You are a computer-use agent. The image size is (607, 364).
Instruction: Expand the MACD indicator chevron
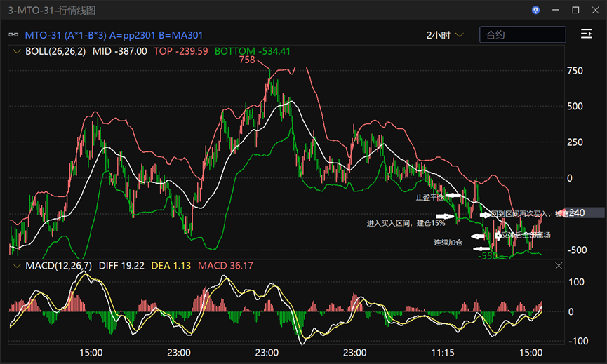click(17, 266)
